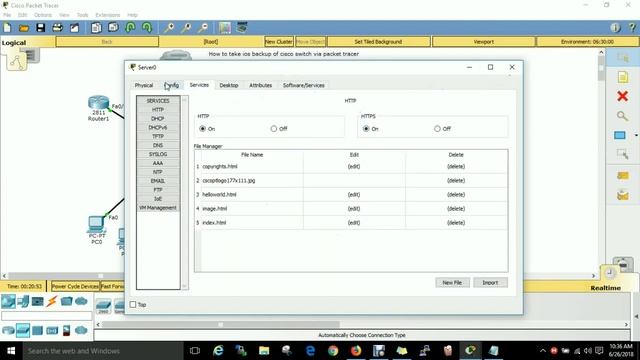Open the Extensions menu

click(x=108, y=15)
